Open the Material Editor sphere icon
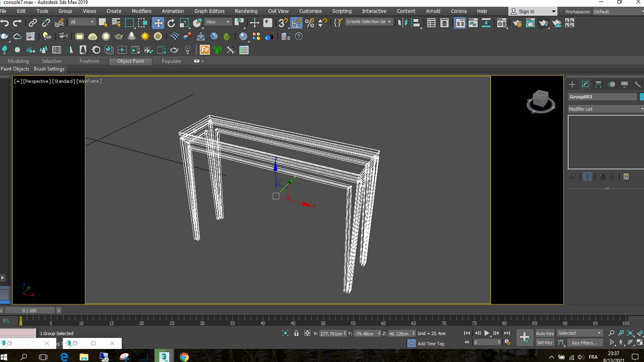This screenshot has width=644, height=362. pyautogui.click(x=501, y=23)
